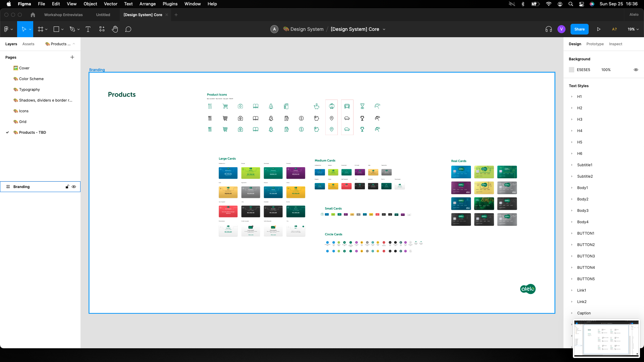Screen dimensions: 644x362
Task: Open the Workshop Entrevistas file tab
Action: [63, 15]
